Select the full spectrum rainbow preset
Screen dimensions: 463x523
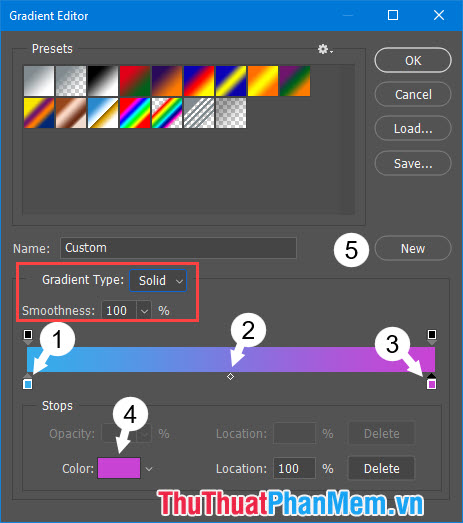point(135,113)
